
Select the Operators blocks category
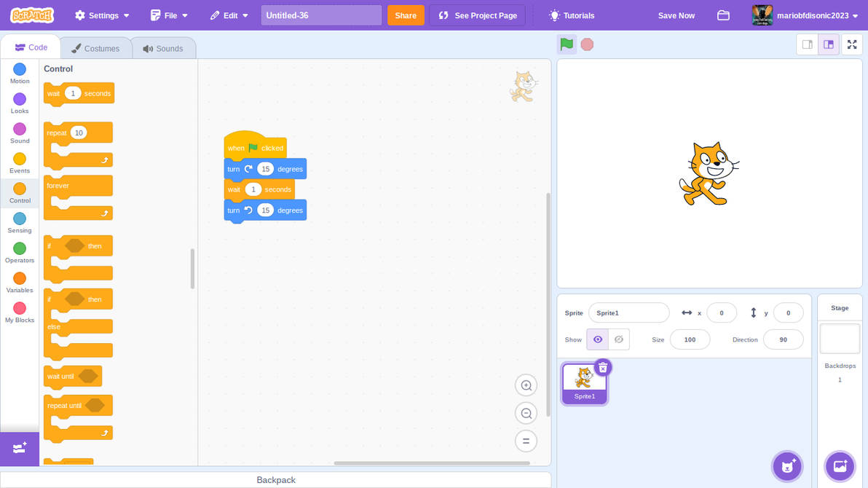(x=19, y=253)
